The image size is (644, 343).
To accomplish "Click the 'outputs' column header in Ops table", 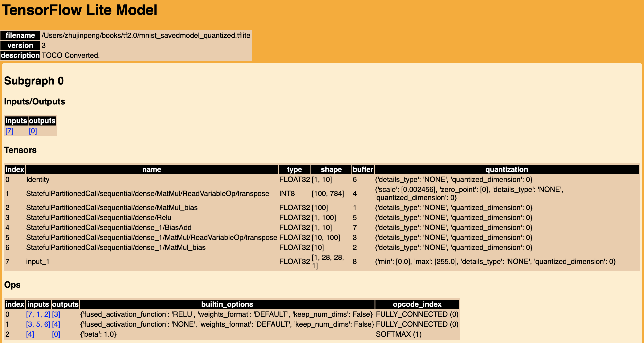I will (x=65, y=304).
